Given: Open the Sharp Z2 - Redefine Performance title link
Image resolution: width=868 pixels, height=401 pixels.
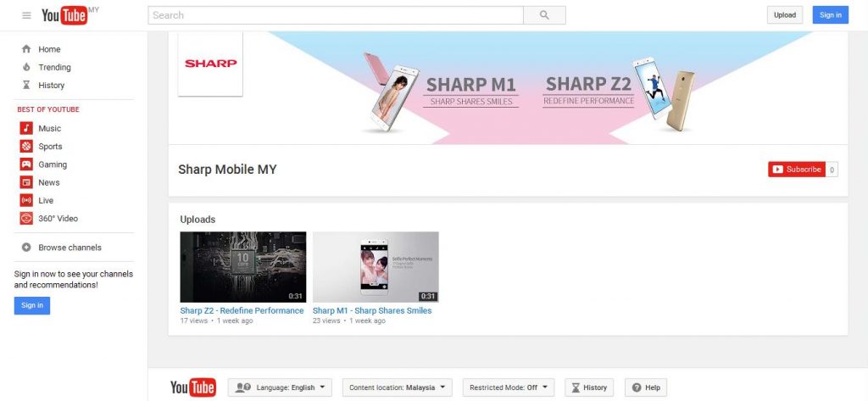Looking at the screenshot, I should point(242,311).
